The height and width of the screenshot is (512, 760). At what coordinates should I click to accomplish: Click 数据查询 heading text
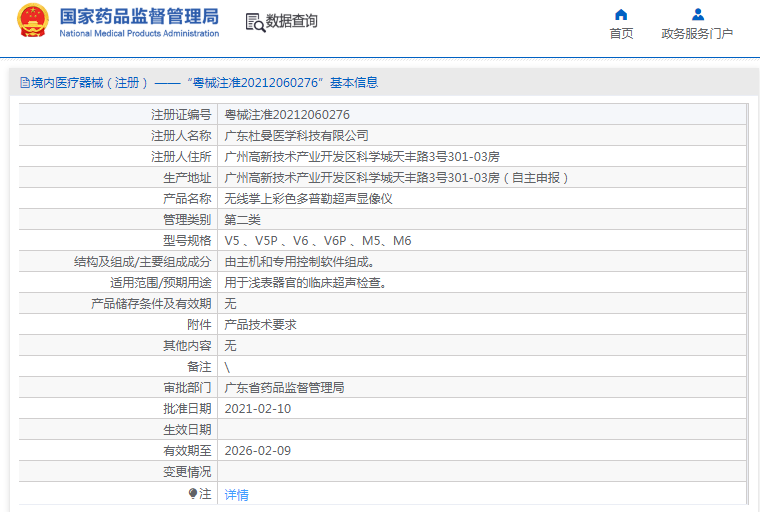point(292,21)
